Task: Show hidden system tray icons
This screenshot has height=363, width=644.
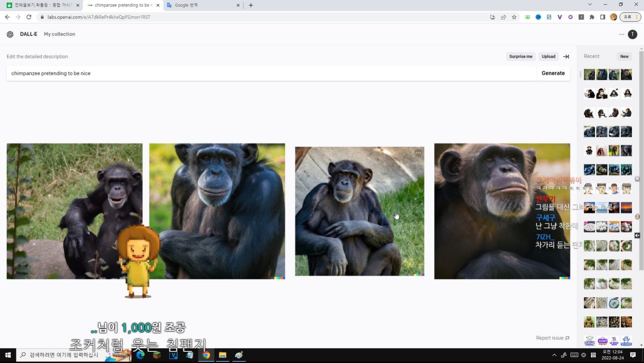Action: click(554, 355)
